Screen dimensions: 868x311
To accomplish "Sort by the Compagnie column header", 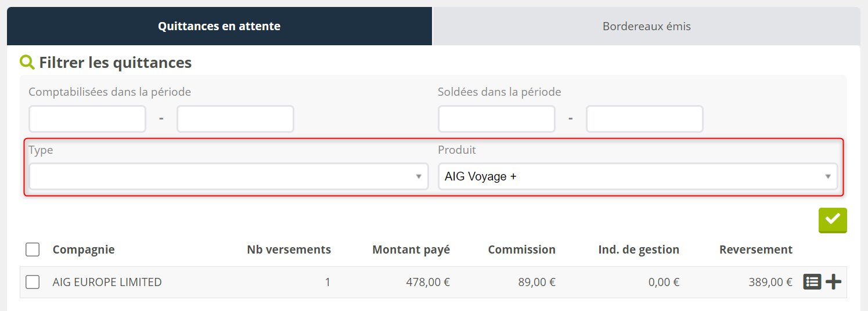I will point(84,249).
